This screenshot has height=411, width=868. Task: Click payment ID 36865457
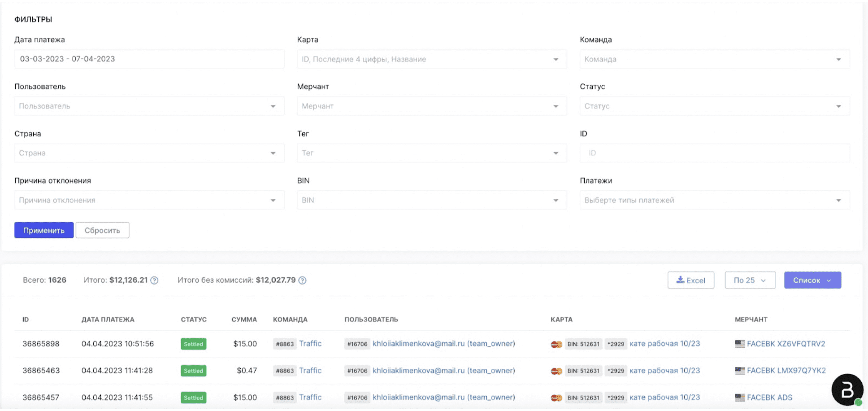pos(41,398)
